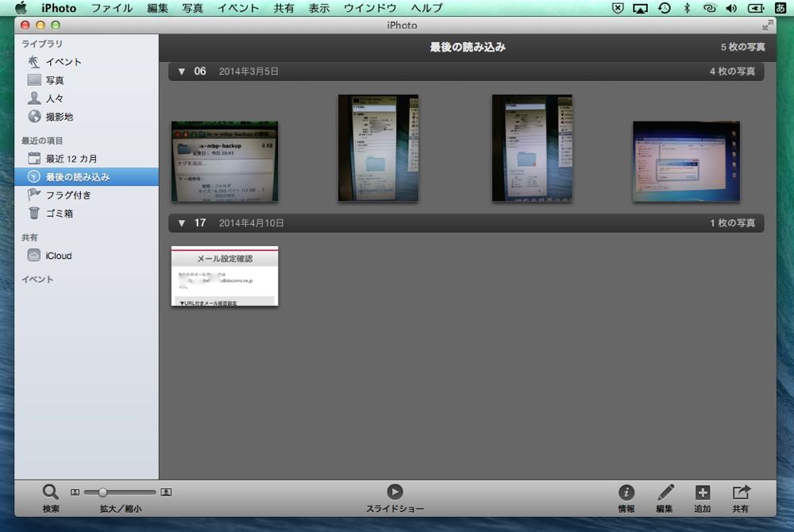Open the 表示 menu
The image size is (794, 532).
[x=319, y=8]
